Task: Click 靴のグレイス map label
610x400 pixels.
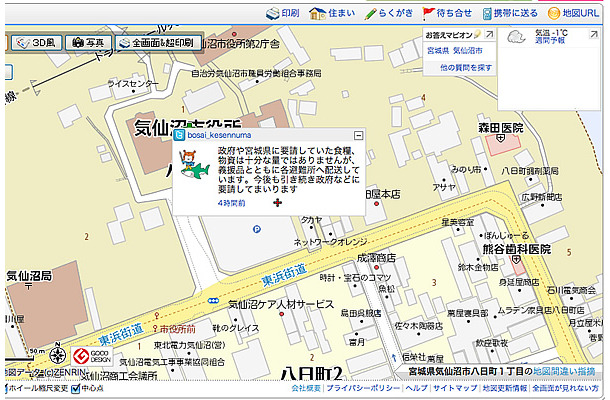Action: pyautogui.click(x=236, y=328)
